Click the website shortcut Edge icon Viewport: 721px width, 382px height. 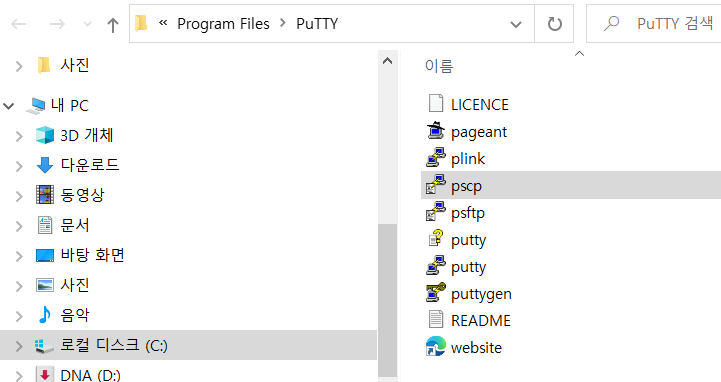point(435,346)
